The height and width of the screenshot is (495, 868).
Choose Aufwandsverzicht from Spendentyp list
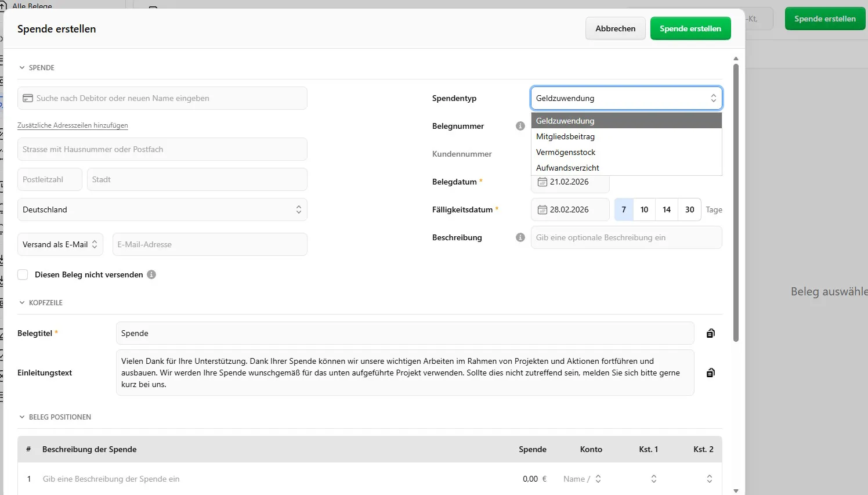(567, 168)
